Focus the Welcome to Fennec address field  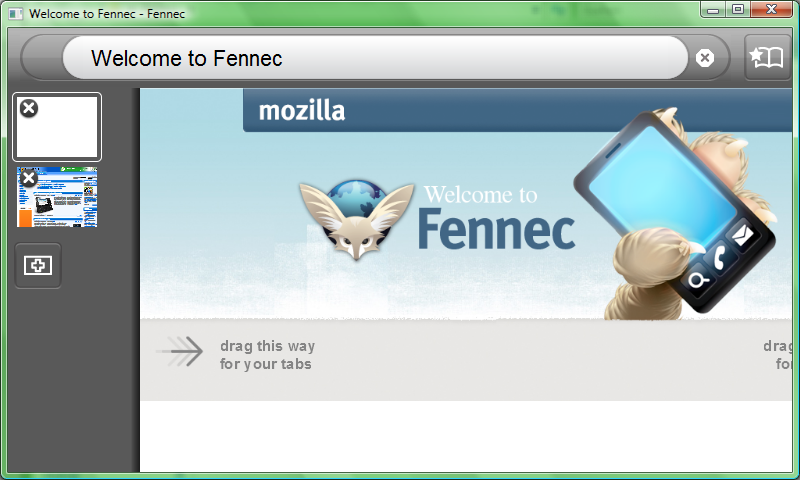[375, 58]
